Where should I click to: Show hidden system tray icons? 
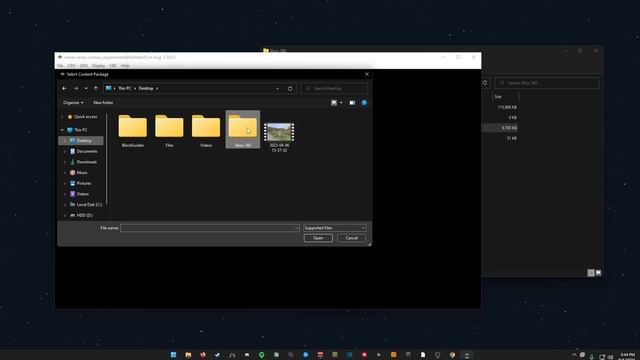574,355
